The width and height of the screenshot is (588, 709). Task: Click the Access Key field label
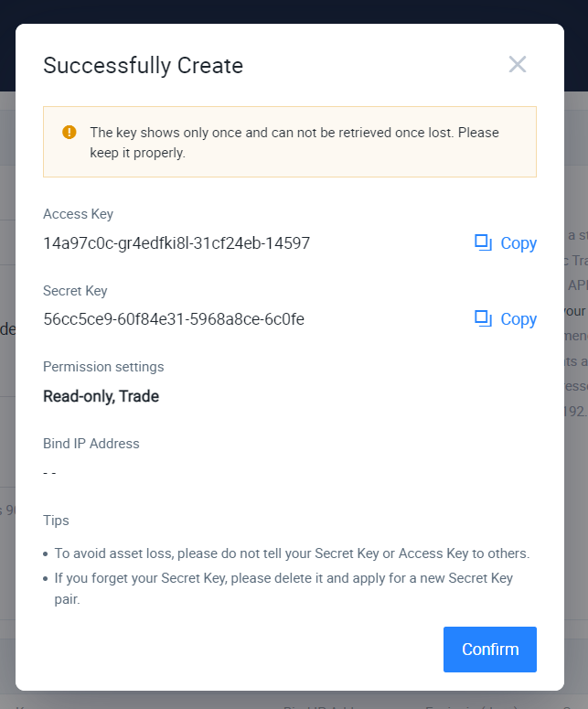pos(78,214)
